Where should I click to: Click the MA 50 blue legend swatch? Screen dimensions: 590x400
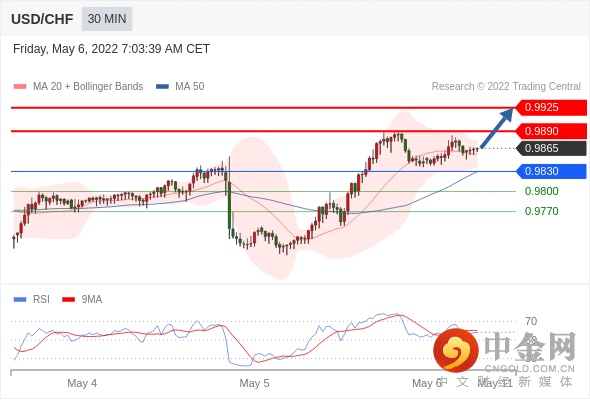(x=163, y=87)
